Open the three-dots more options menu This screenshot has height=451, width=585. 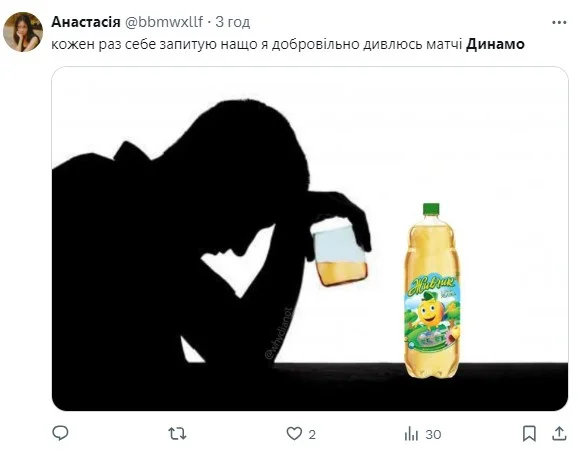559,23
